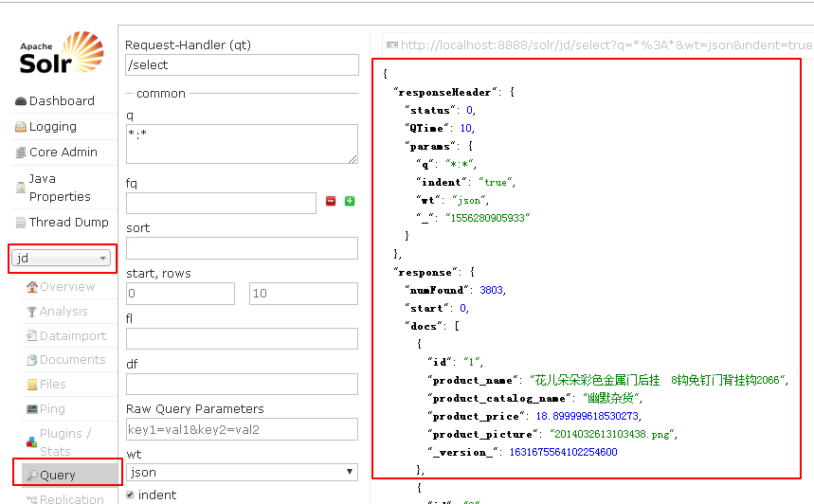Click the product_catalog_name value 幽默杂货

611,398
